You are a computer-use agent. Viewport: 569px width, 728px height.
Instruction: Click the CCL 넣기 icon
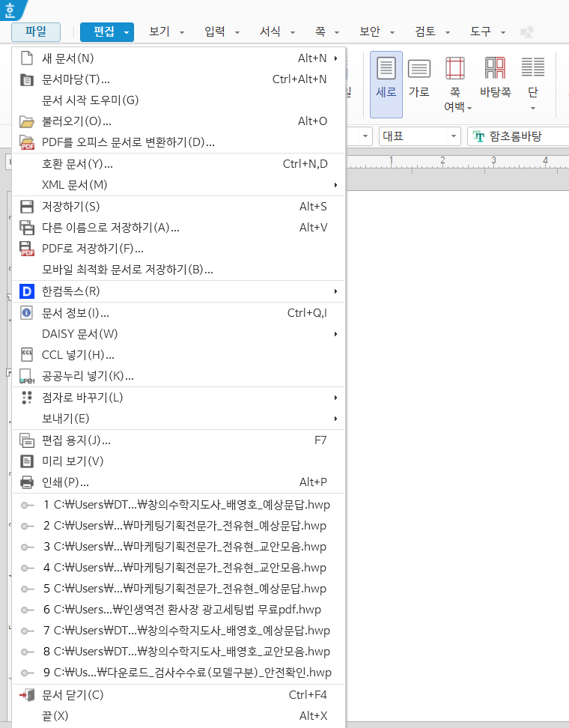27,355
